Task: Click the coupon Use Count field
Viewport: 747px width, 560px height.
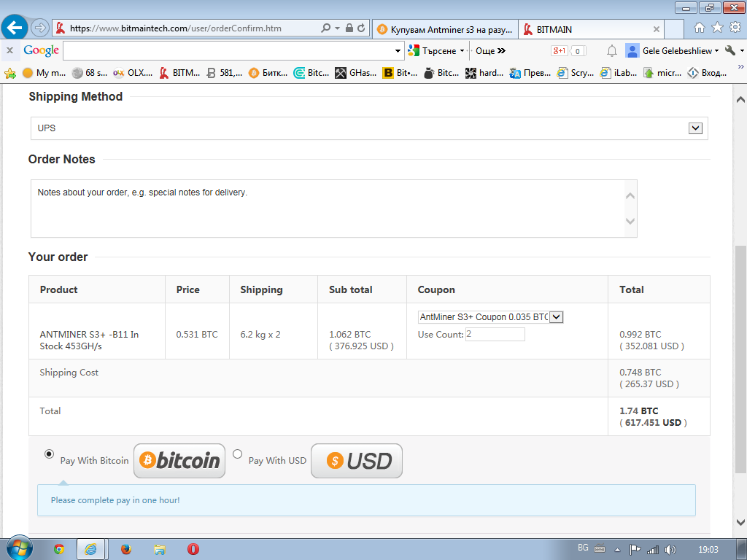Action: [x=495, y=334]
